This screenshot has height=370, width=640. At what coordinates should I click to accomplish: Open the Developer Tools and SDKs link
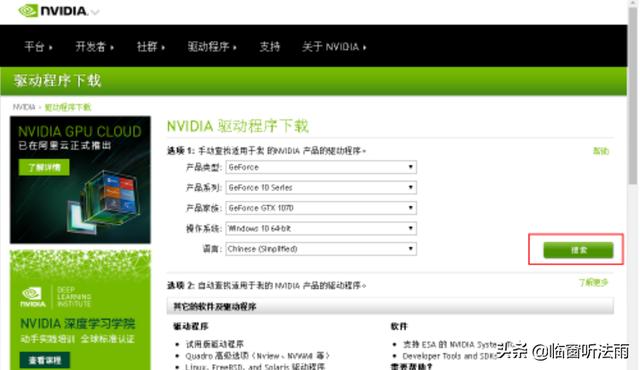pos(449,356)
